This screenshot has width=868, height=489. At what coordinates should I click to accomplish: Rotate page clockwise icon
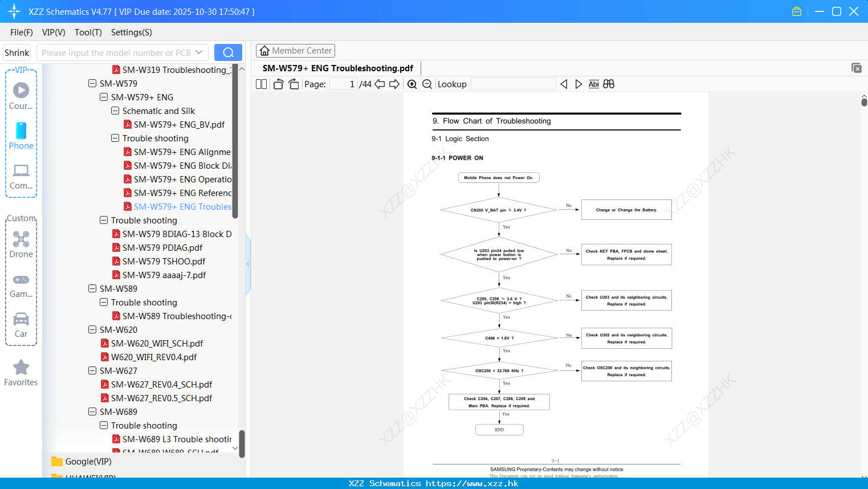coord(294,84)
